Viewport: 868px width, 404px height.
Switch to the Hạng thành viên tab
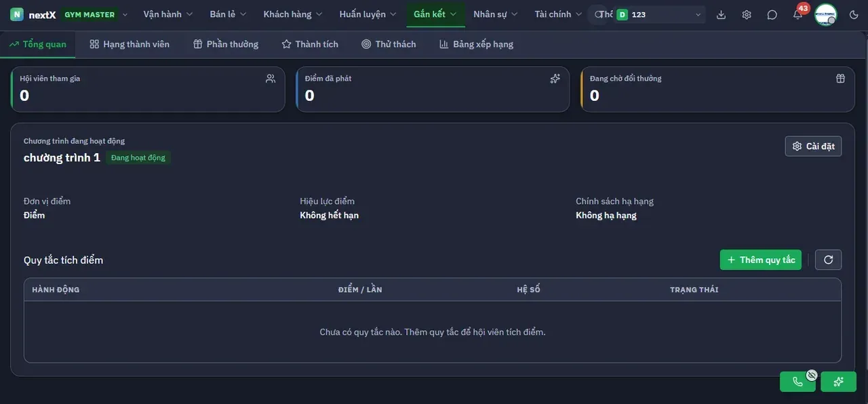(x=130, y=44)
